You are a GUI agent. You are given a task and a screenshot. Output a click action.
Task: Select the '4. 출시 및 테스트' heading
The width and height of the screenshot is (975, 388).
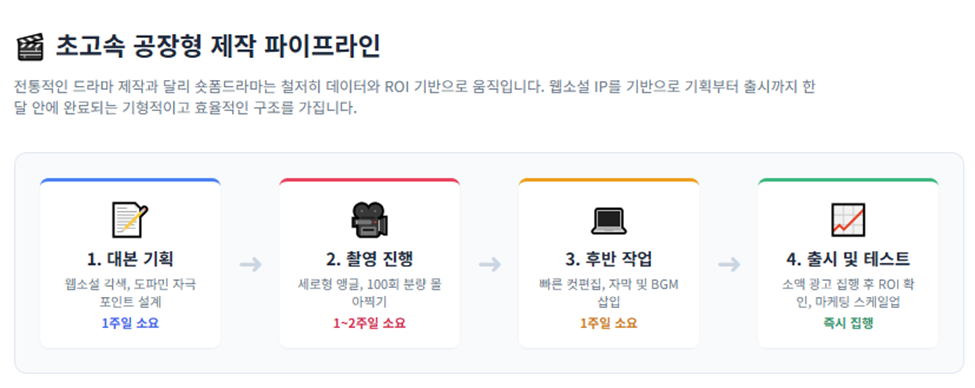click(x=848, y=260)
